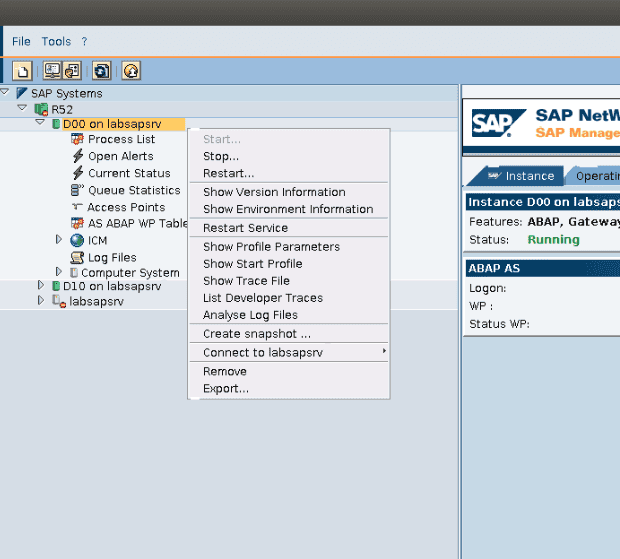Image resolution: width=620 pixels, height=559 pixels.
Task: Collapse the SAP Systems tree root
Action: pyautogui.click(x=5, y=93)
